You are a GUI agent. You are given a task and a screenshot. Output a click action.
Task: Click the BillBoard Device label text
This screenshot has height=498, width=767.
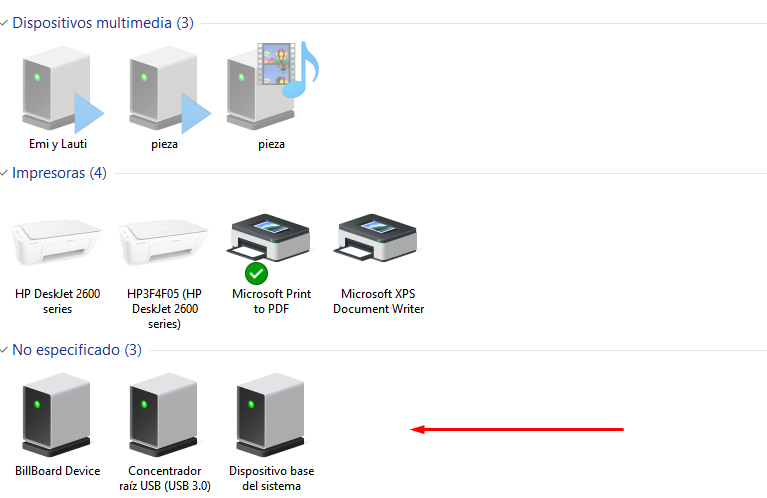pyautogui.click(x=58, y=471)
